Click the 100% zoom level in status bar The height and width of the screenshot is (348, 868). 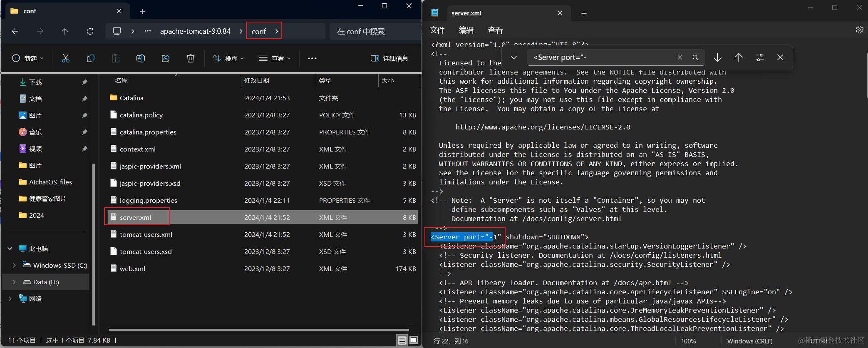point(688,341)
